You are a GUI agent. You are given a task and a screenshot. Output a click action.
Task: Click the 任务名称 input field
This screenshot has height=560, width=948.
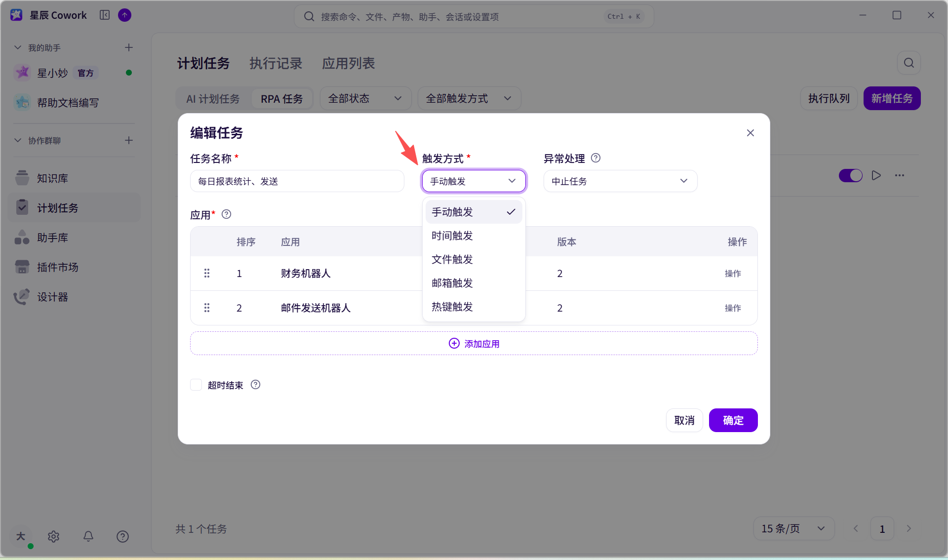[297, 181]
